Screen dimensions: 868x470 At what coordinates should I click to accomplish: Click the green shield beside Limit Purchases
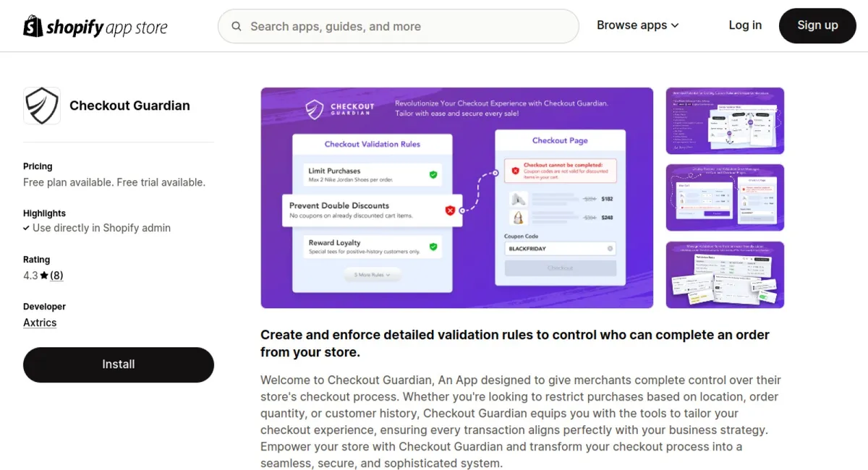433,174
